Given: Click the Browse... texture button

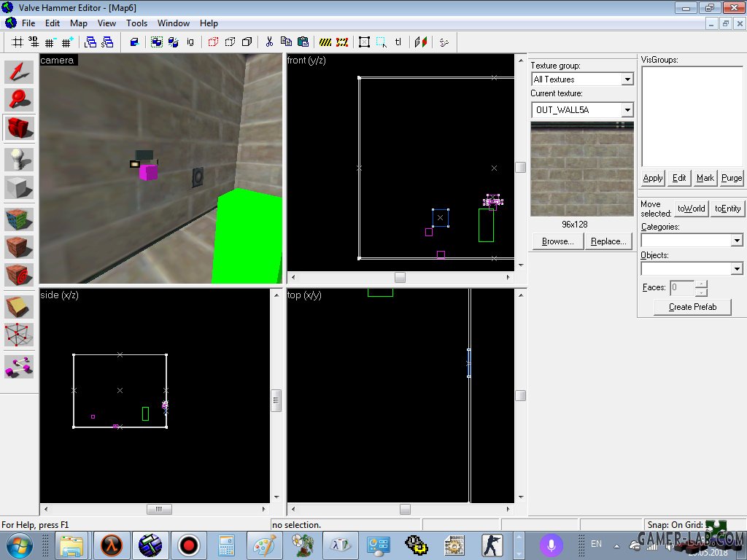Looking at the screenshot, I should point(558,241).
